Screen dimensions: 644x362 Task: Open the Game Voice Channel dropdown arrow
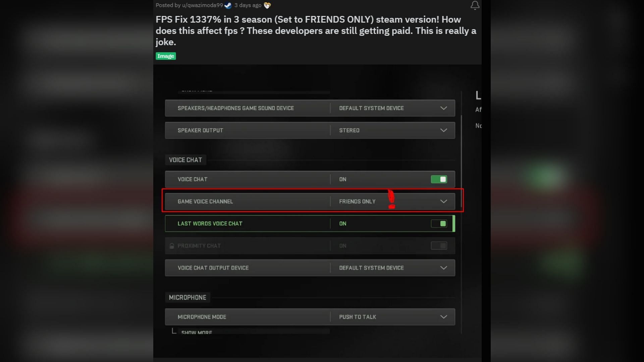pyautogui.click(x=443, y=201)
